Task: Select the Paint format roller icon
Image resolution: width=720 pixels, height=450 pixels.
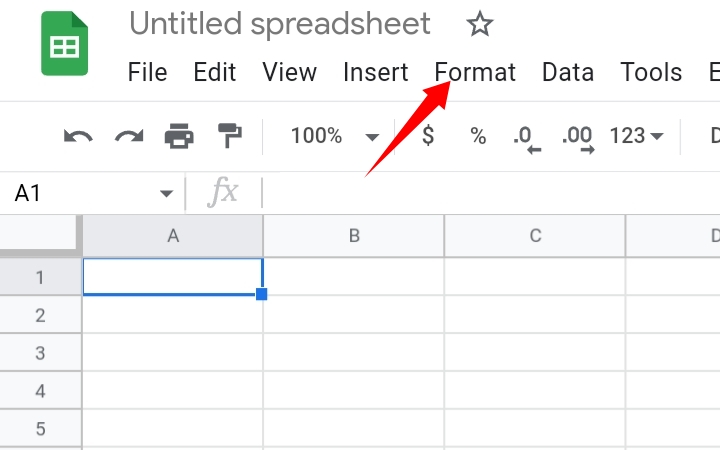Action: point(230,135)
